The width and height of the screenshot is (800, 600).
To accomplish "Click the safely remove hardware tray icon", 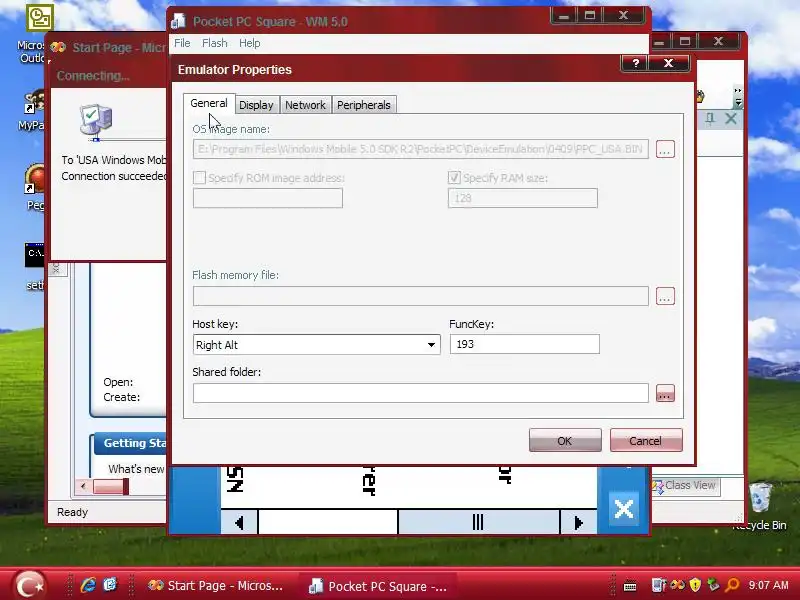I will (713, 585).
